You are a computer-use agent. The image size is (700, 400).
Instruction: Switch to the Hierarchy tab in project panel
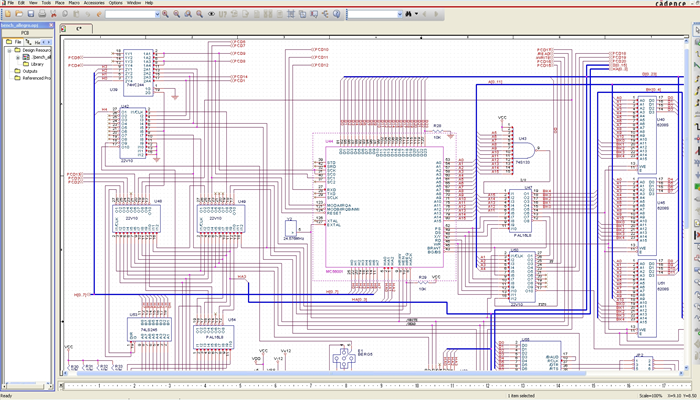pyautogui.click(x=33, y=42)
